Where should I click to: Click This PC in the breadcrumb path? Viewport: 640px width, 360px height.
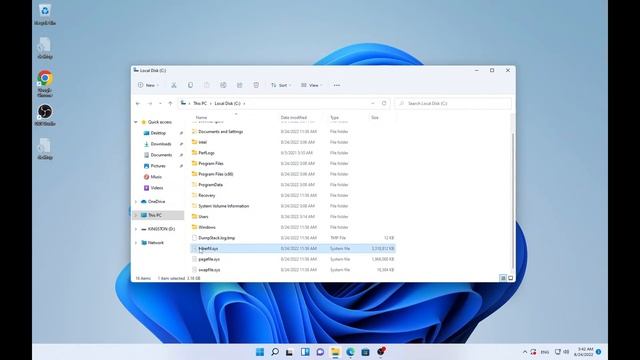(200, 104)
